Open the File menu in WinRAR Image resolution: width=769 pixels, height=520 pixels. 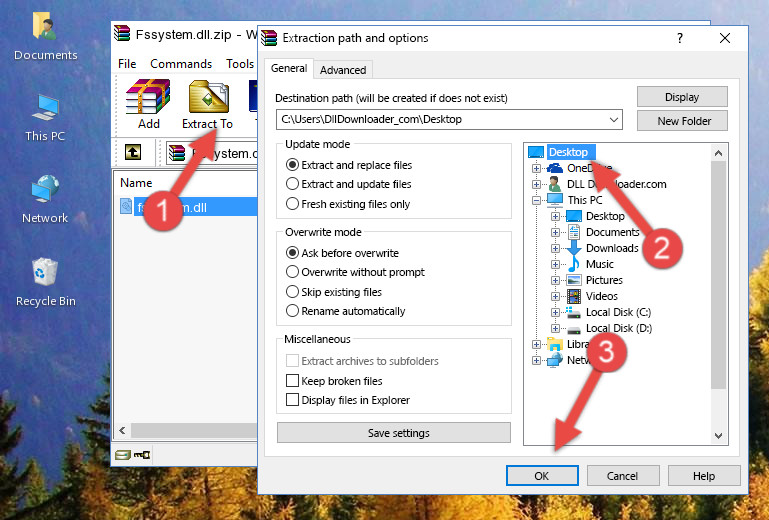click(x=127, y=64)
